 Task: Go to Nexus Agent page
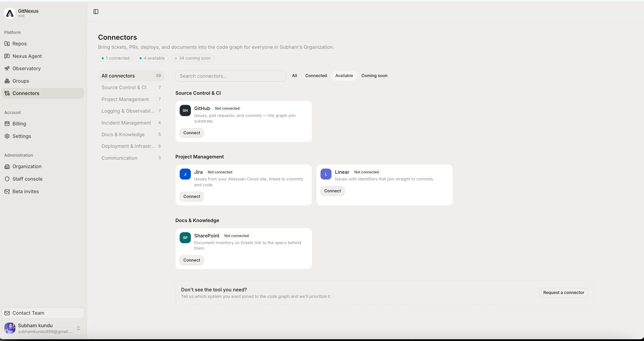43,56
